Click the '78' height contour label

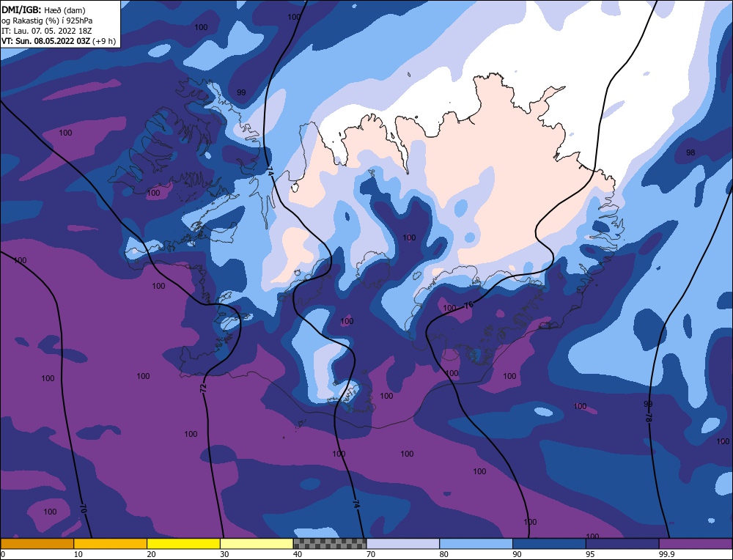click(x=648, y=417)
